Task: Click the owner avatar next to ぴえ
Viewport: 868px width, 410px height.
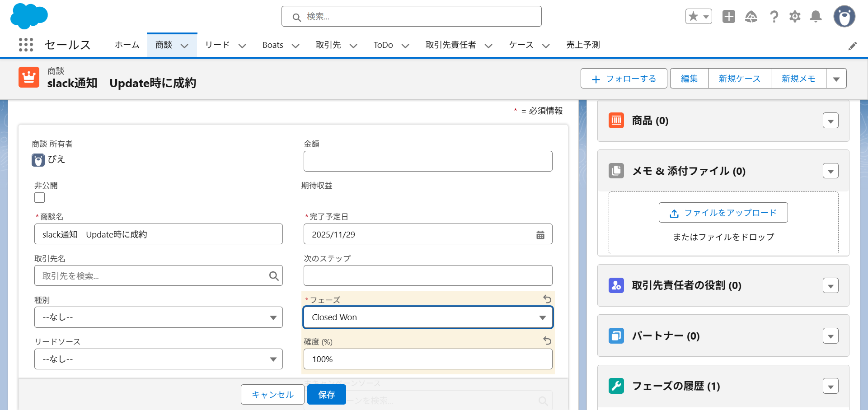Action: tap(38, 160)
